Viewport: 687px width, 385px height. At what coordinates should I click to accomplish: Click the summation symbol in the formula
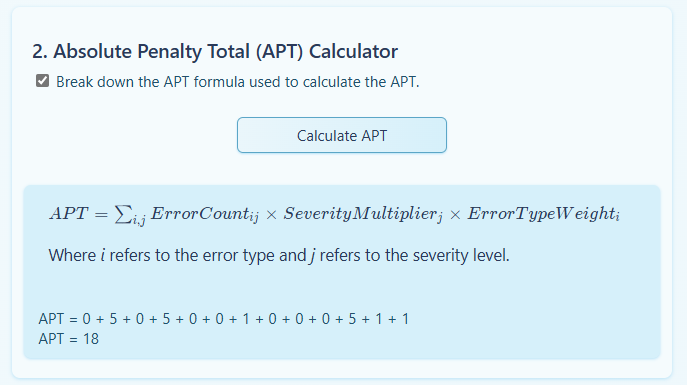(123, 214)
